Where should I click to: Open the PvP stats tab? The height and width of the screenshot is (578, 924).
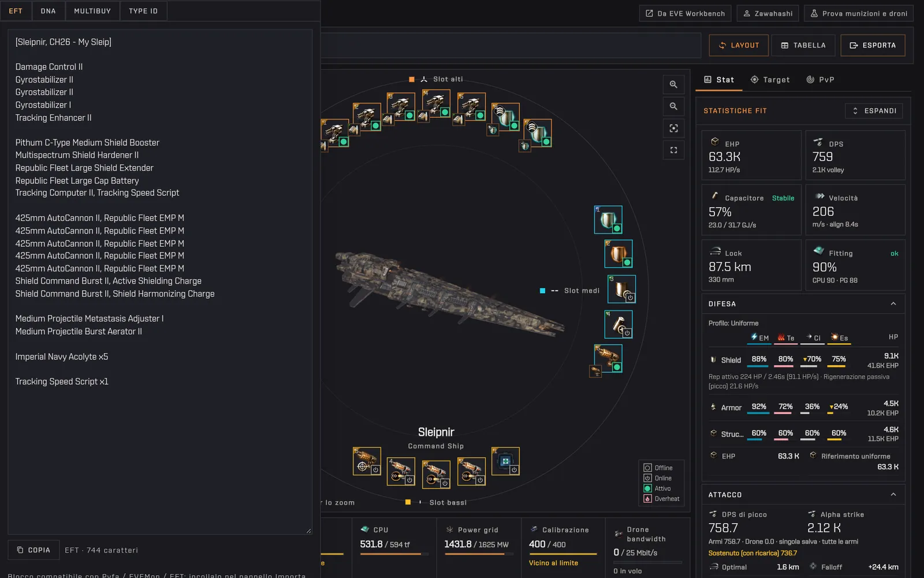(x=820, y=80)
